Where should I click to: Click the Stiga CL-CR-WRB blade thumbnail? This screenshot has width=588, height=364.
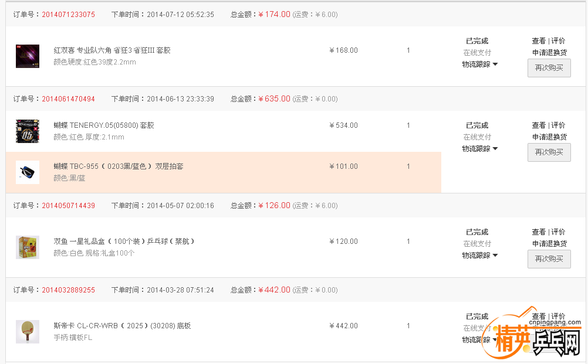pyautogui.click(x=28, y=332)
